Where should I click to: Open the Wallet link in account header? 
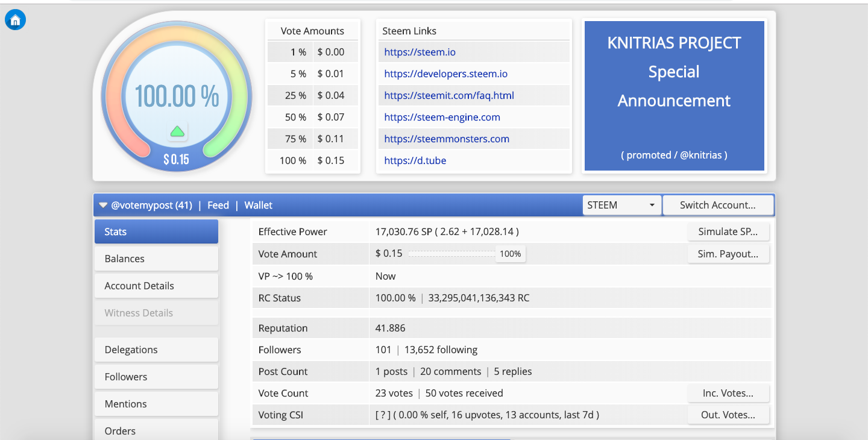[259, 206]
